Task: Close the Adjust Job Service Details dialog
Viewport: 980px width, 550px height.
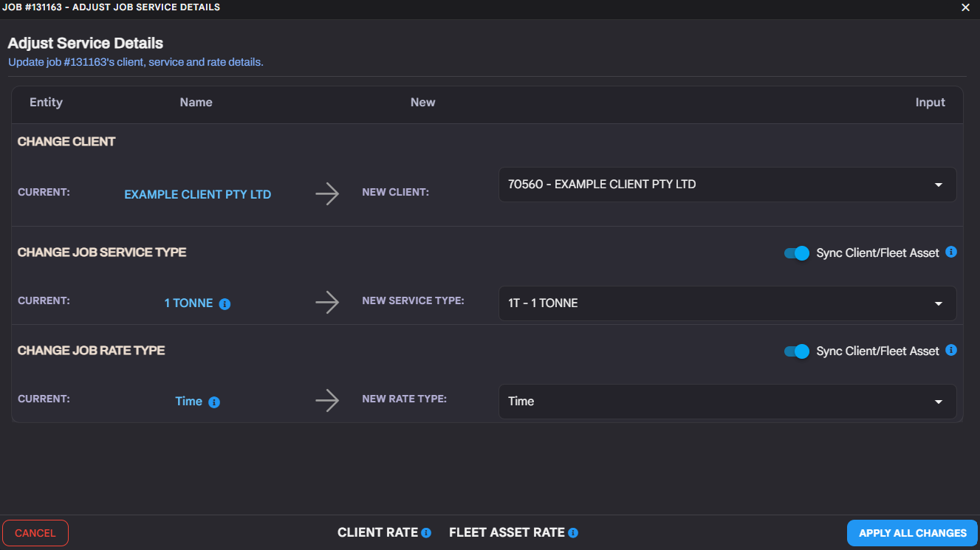Action: pos(965,7)
